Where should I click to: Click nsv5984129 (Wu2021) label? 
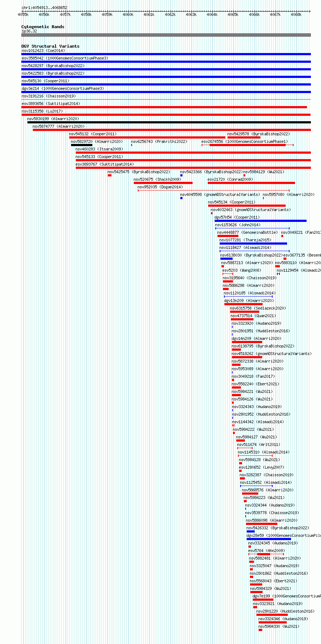coord(264,172)
